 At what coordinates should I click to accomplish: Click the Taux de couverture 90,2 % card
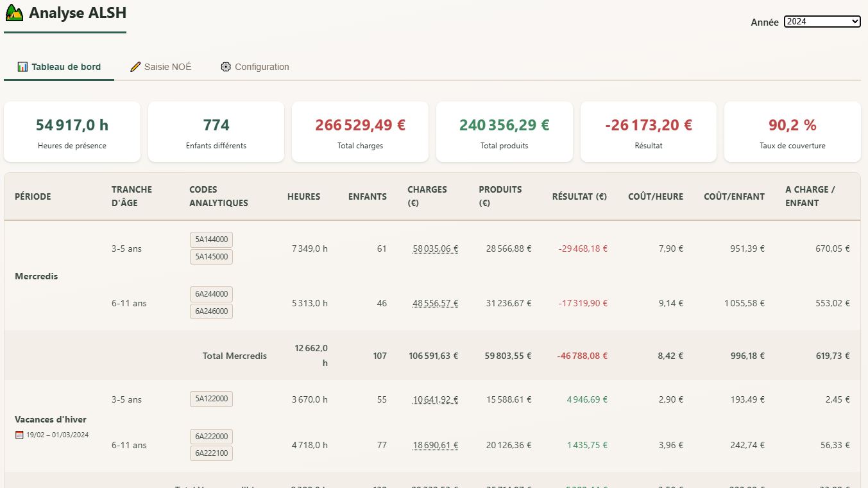pyautogui.click(x=792, y=132)
